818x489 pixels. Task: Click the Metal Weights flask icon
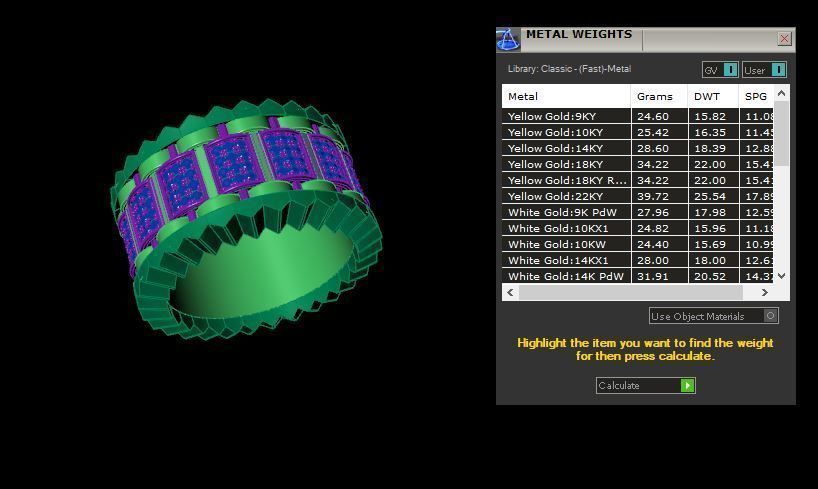coord(508,40)
